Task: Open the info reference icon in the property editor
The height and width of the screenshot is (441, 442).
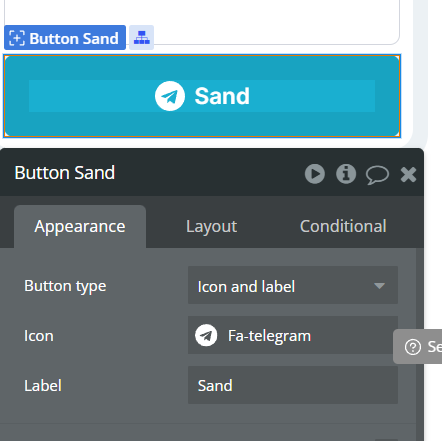Action: coord(346,174)
